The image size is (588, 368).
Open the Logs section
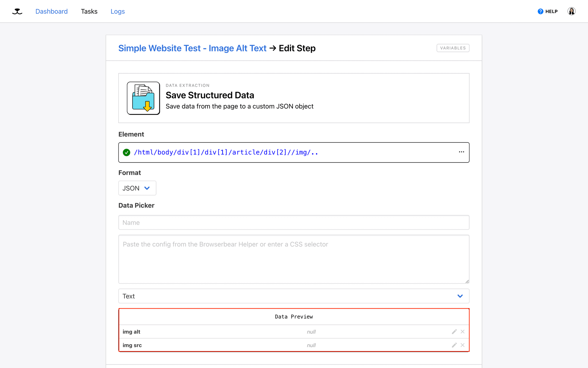118,11
